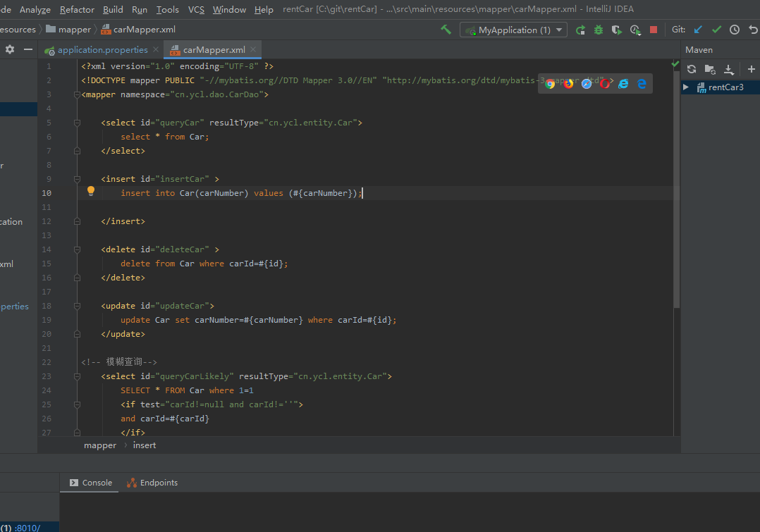This screenshot has height=532, width=760.
Task: Open in Edge browser icon
Action: pyautogui.click(x=642, y=84)
